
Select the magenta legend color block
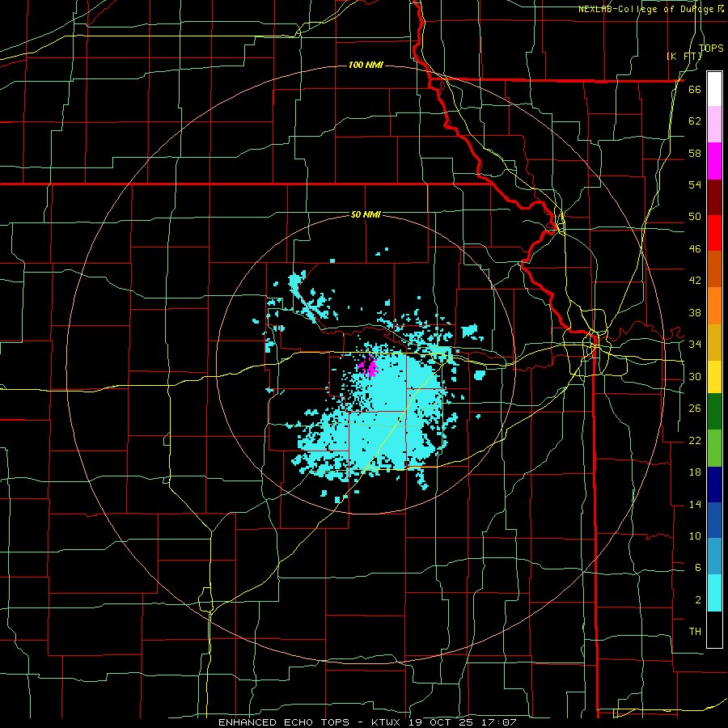[714, 161]
